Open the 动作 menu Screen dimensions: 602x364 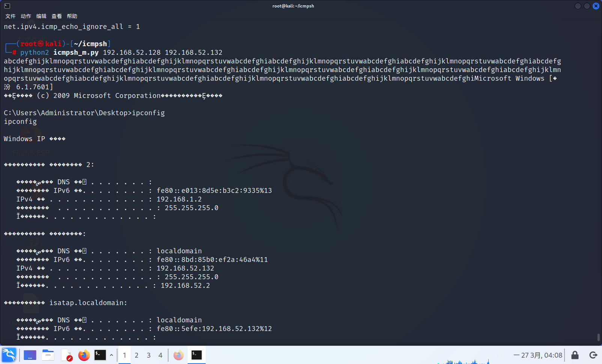coord(26,16)
